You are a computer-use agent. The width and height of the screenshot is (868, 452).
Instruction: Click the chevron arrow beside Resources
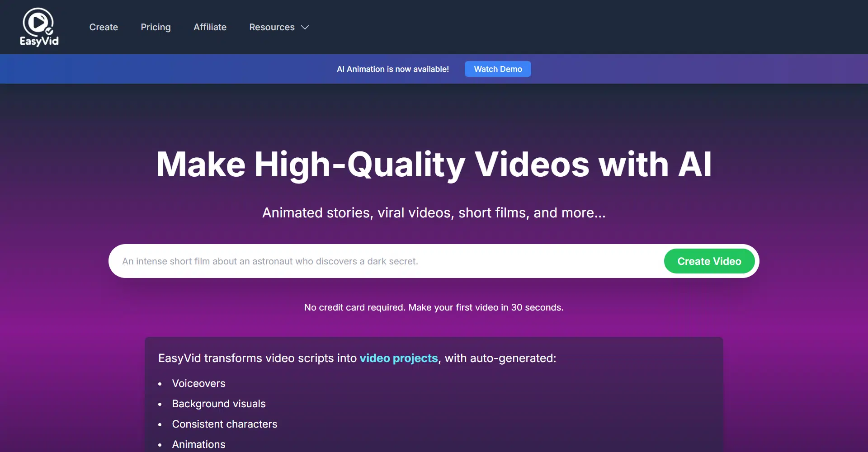[x=305, y=28]
